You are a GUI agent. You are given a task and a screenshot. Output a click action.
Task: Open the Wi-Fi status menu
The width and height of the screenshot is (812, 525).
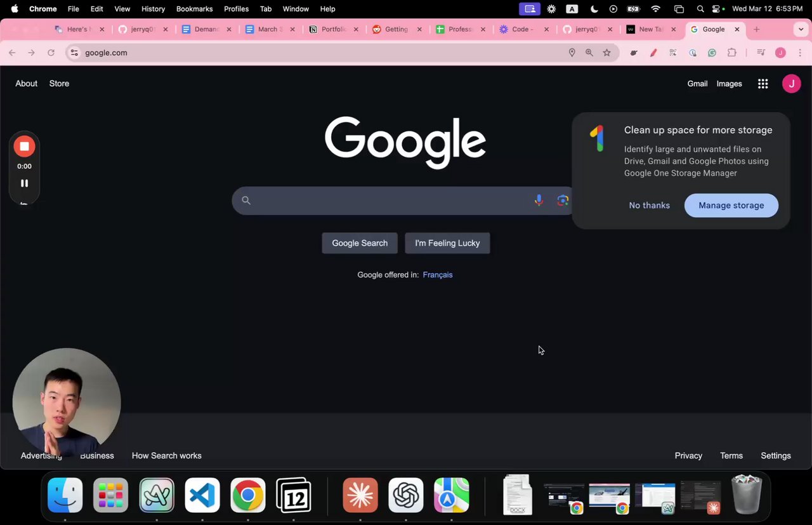[x=656, y=9]
